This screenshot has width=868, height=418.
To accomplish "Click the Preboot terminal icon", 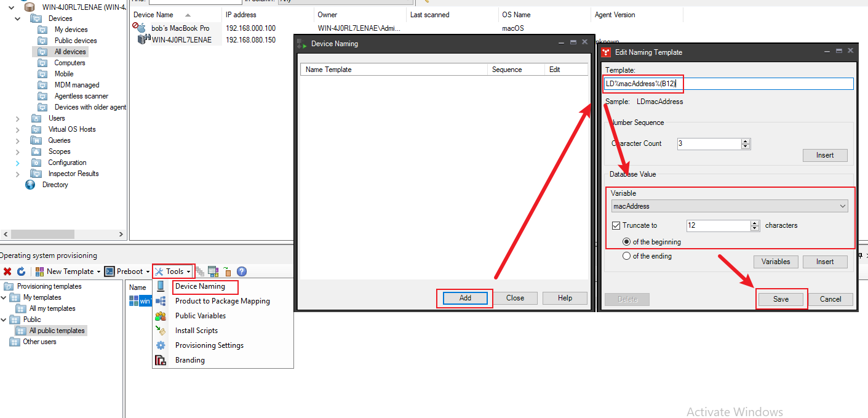I will [x=109, y=271].
